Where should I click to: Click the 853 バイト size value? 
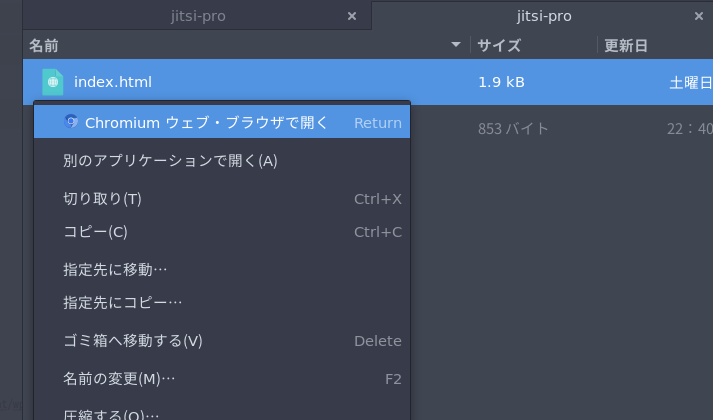coord(513,129)
